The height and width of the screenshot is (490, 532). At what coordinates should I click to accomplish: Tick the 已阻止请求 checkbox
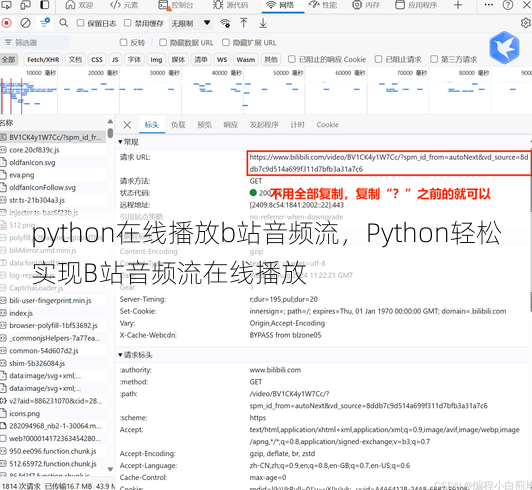point(378,59)
